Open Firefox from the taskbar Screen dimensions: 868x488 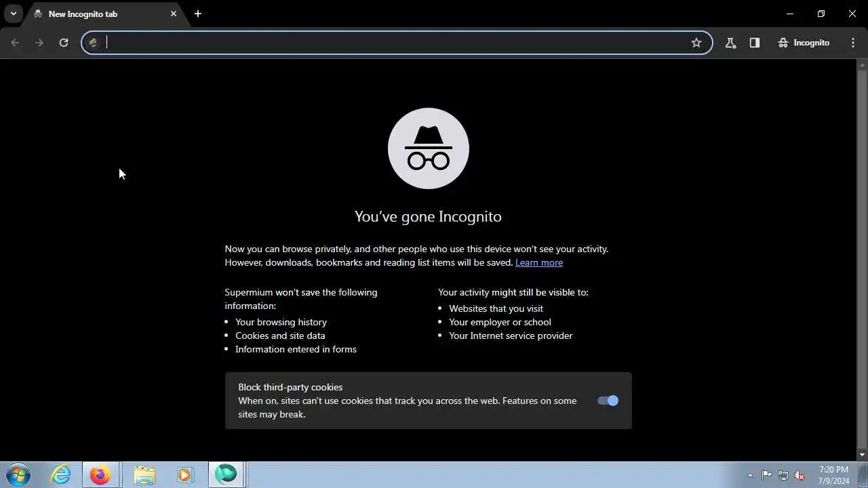point(100,474)
